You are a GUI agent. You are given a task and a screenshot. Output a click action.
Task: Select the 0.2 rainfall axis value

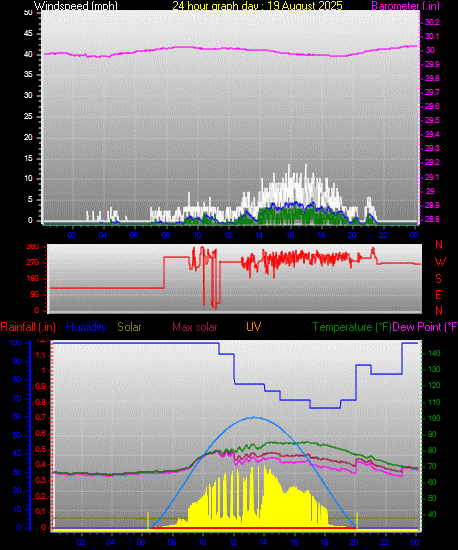pos(40,496)
